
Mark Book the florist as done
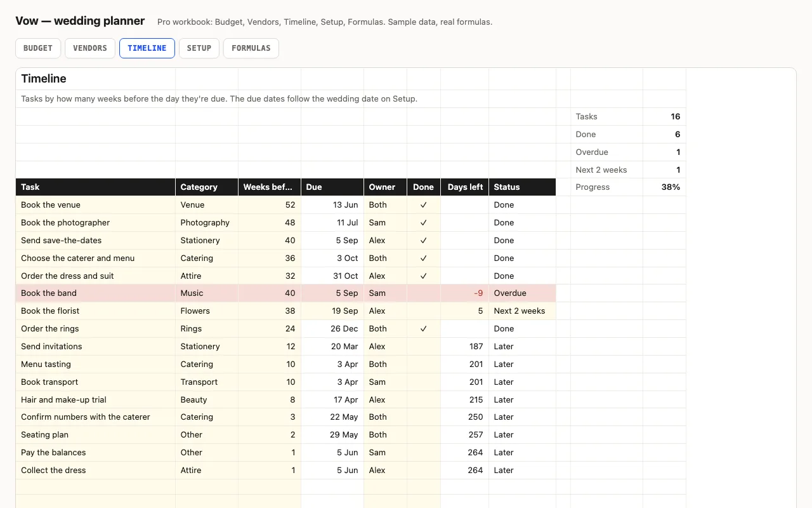[x=424, y=311]
